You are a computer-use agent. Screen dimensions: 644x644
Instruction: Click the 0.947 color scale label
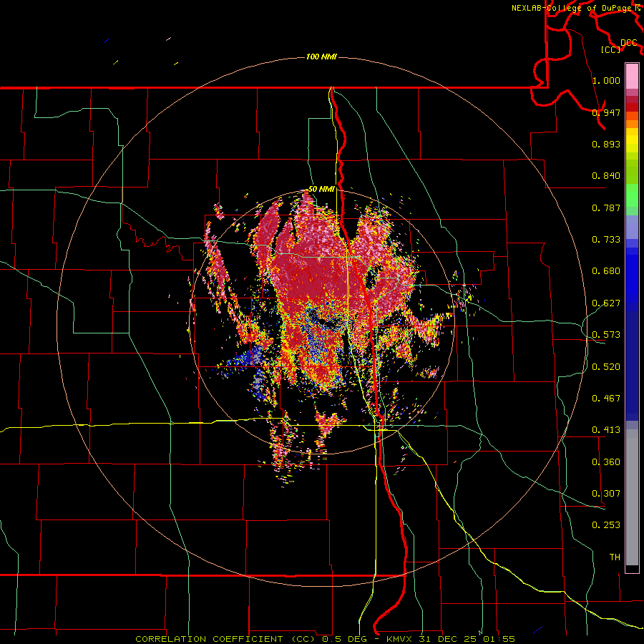point(606,112)
